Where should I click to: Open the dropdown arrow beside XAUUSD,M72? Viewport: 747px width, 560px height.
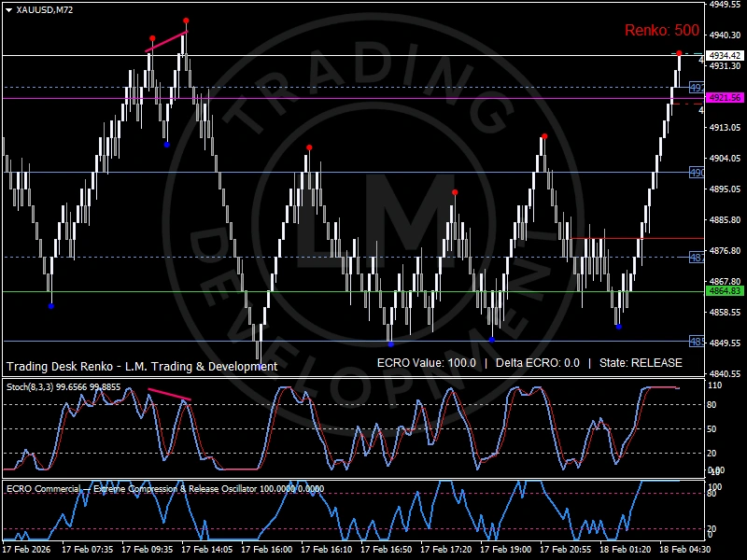[x=8, y=10]
